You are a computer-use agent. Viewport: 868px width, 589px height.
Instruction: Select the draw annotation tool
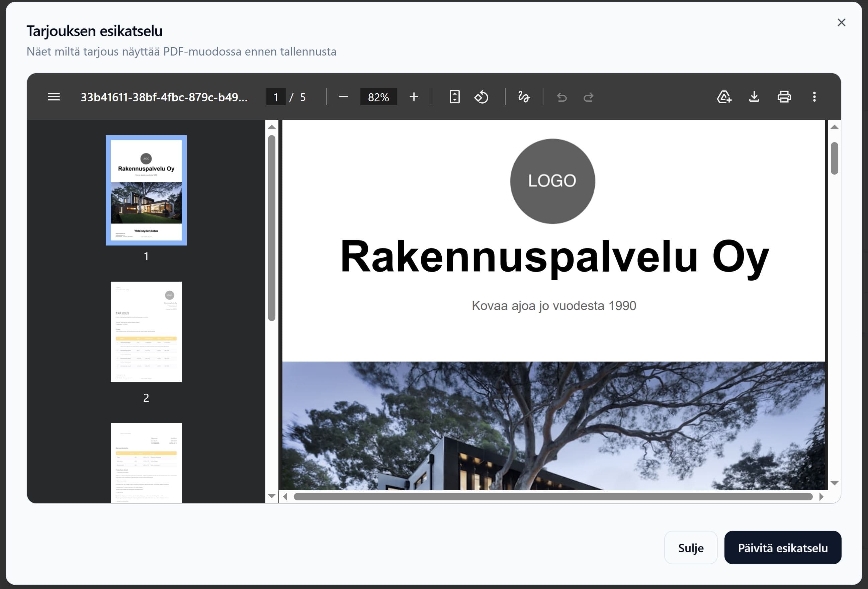[x=524, y=97]
